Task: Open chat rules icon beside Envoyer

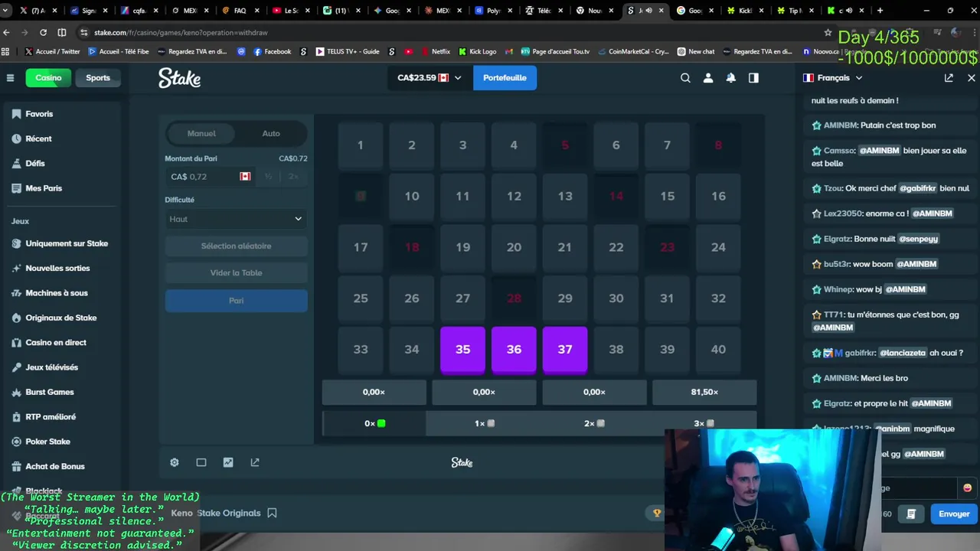Action: pos(911,514)
